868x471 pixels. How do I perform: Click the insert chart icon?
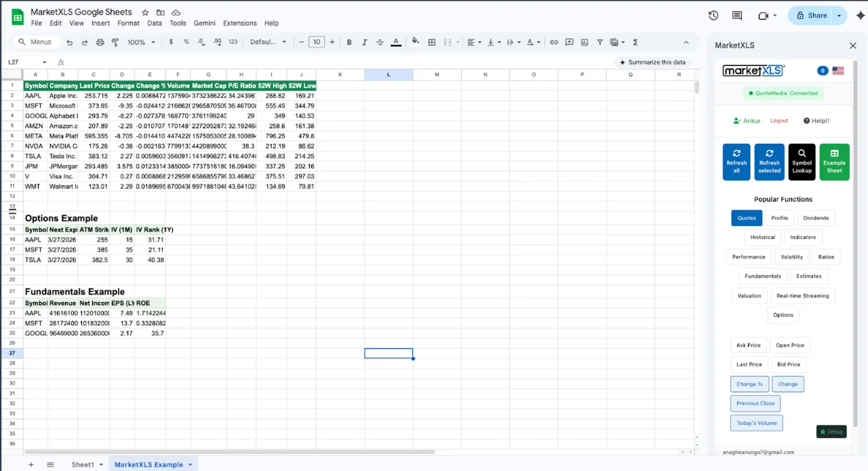[585, 42]
